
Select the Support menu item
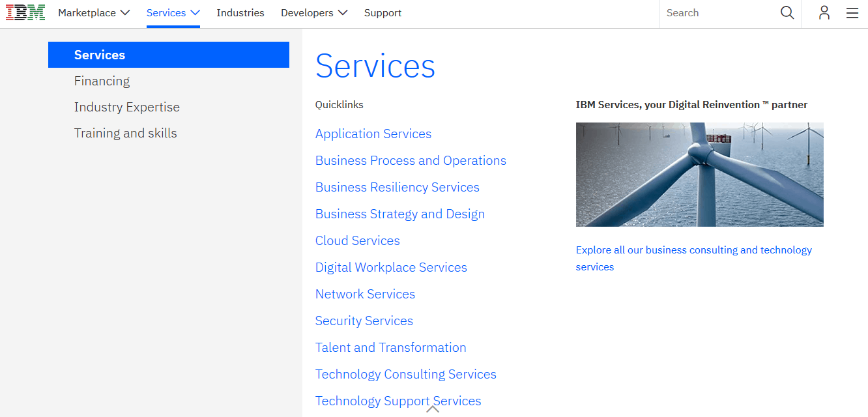pos(383,12)
